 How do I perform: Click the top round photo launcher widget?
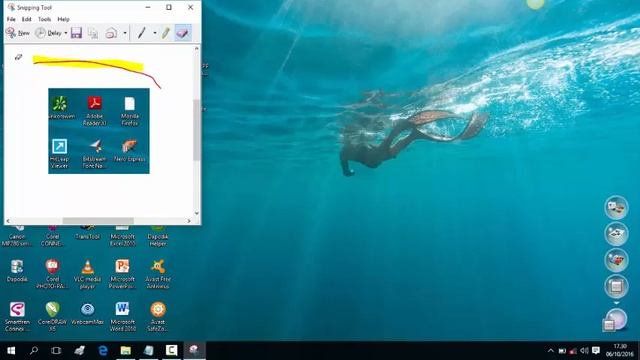pyautogui.click(x=616, y=207)
